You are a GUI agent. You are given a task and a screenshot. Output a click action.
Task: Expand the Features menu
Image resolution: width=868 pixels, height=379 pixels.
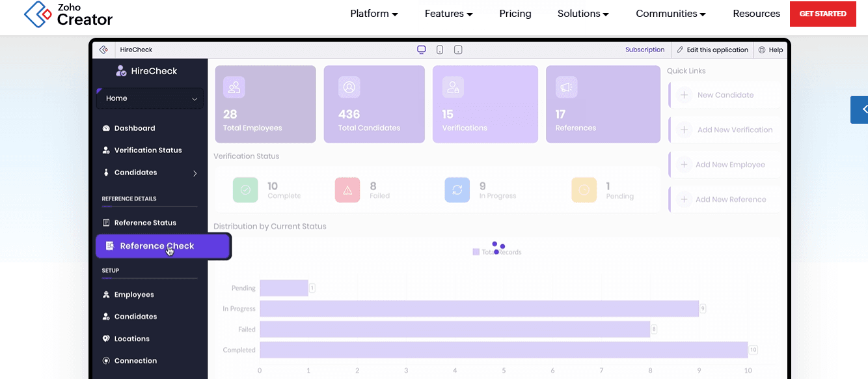click(x=449, y=14)
